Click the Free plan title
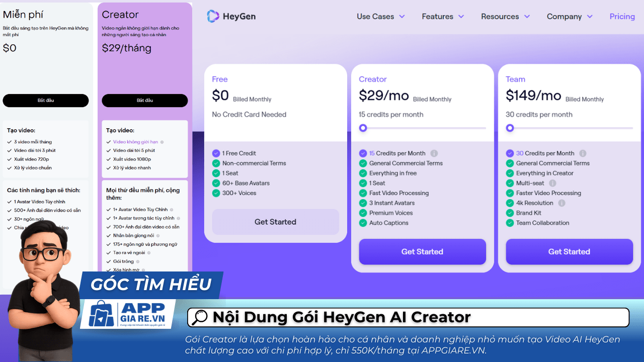The image size is (644, 362). tap(219, 79)
